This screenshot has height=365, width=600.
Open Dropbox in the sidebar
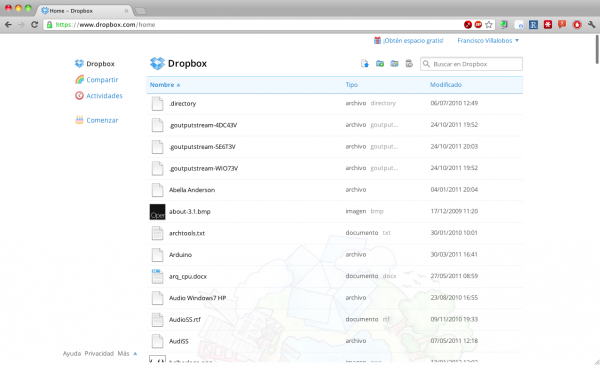click(x=95, y=64)
